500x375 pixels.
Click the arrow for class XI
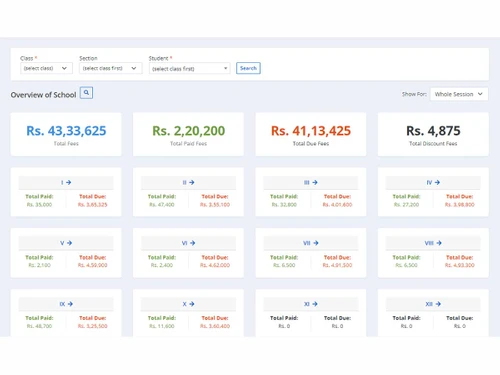click(315, 304)
